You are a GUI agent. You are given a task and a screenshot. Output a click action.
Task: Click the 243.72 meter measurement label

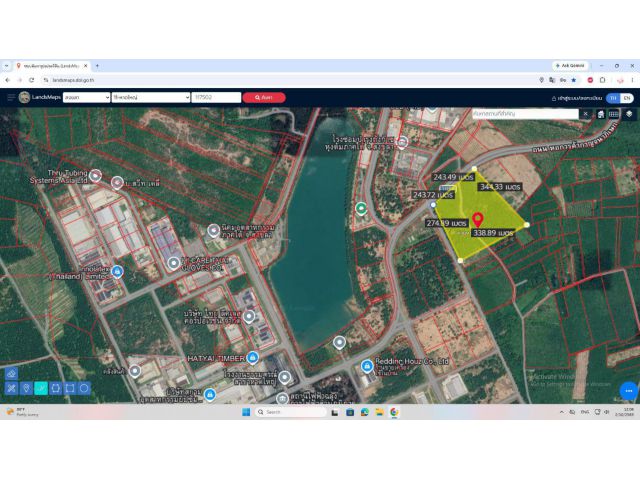coord(433,195)
